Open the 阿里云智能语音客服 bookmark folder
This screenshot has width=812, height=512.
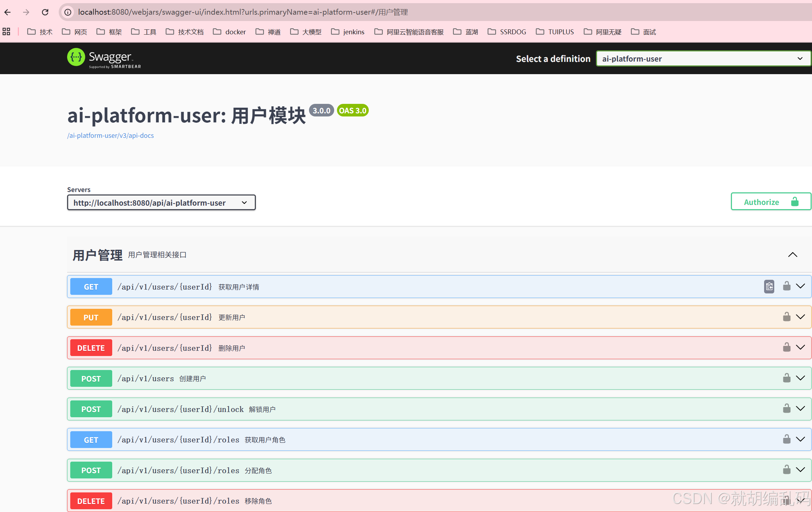(x=409, y=32)
